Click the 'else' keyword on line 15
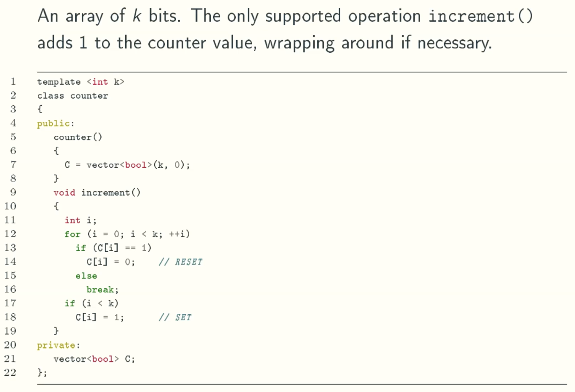575x392 pixels. click(86, 276)
